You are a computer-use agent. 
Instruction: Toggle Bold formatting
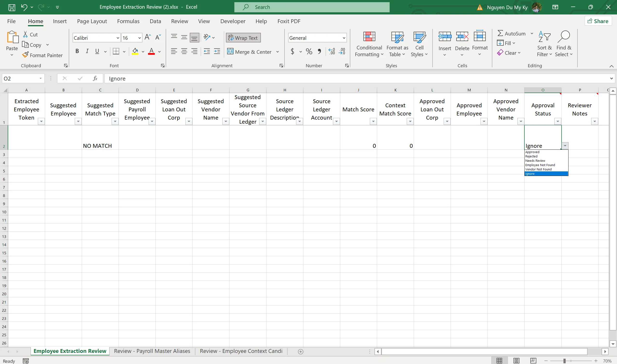pos(77,51)
